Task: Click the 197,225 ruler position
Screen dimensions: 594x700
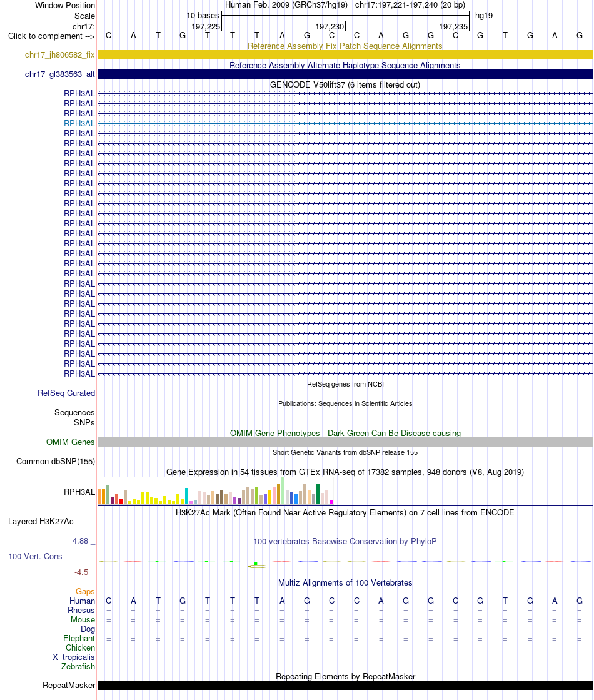Action: pyautogui.click(x=206, y=27)
